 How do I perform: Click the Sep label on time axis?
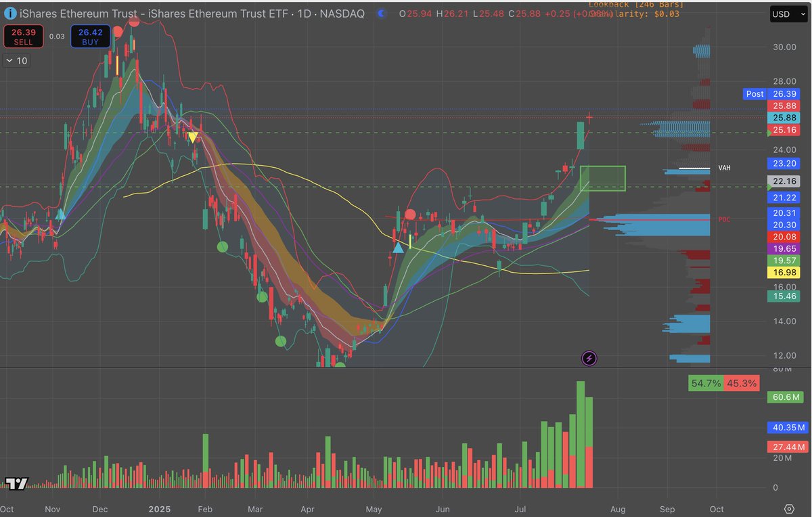pyautogui.click(x=668, y=509)
